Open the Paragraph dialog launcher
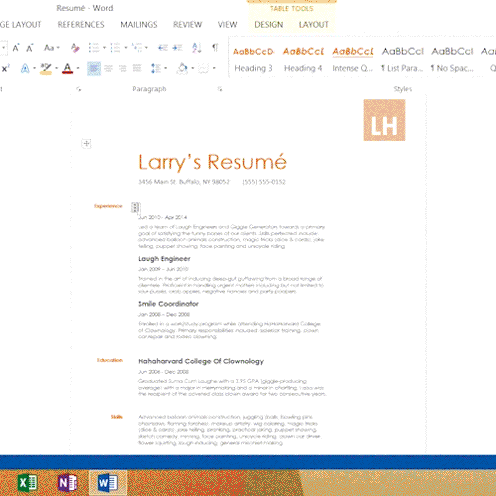Screen dimensions: 496x496 [x=220, y=89]
